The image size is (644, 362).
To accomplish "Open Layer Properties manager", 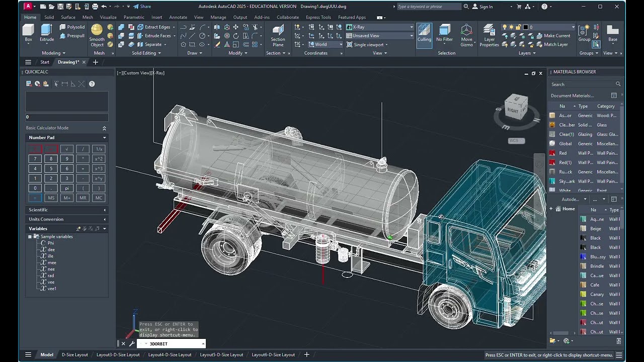I will click(x=489, y=35).
